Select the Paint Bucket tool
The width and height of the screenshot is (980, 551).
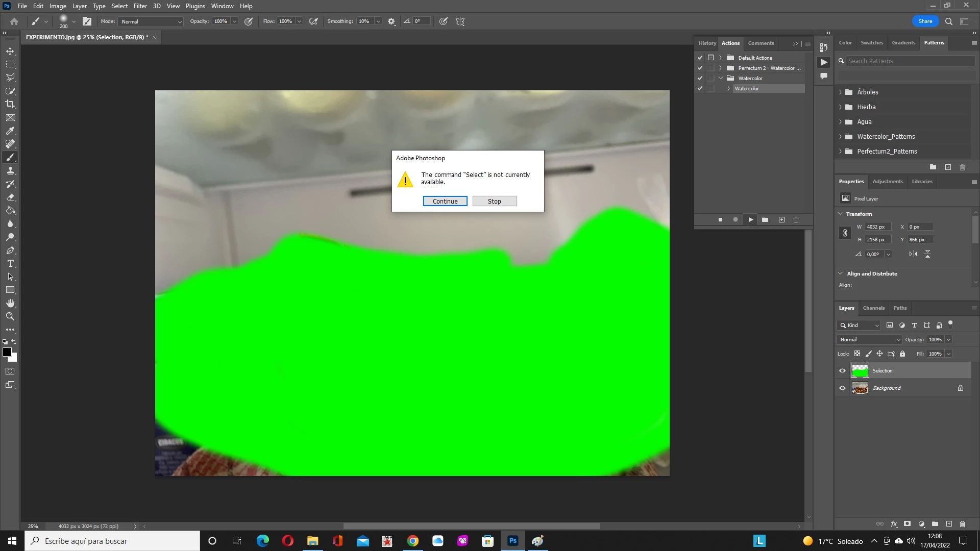coord(10,210)
